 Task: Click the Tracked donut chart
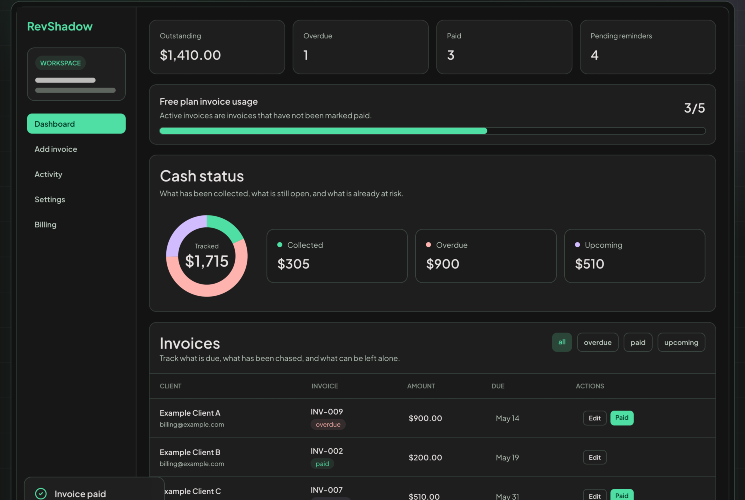click(207, 256)
